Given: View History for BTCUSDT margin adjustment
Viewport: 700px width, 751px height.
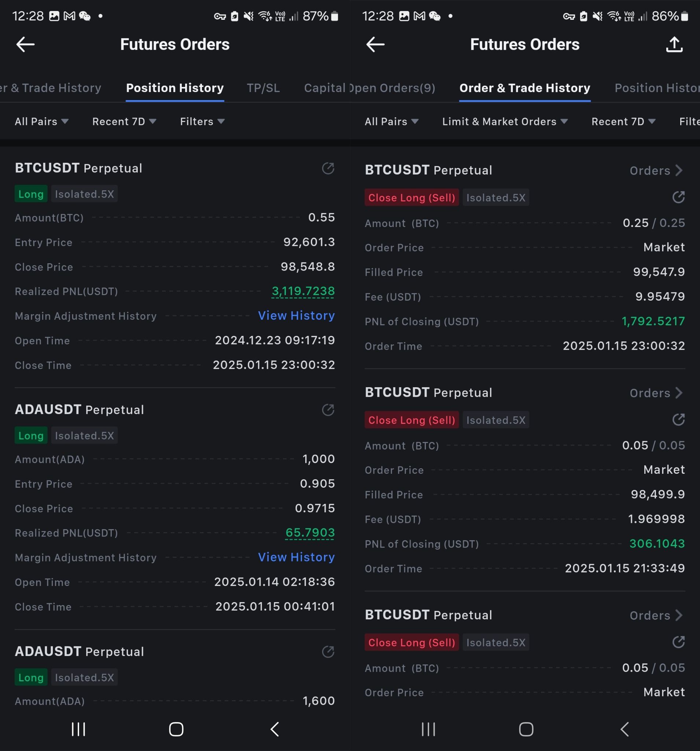Looking at the screenshot, I should pos(296,316).
